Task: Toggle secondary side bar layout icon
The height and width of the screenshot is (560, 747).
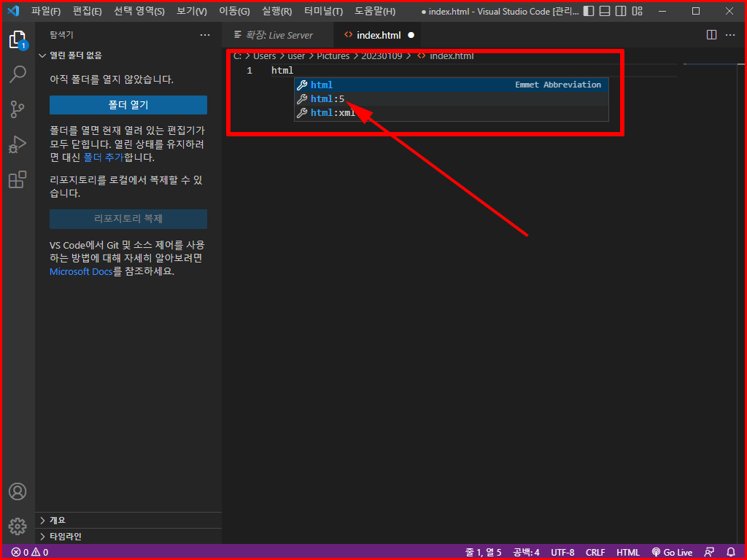Action: (621, 11)
